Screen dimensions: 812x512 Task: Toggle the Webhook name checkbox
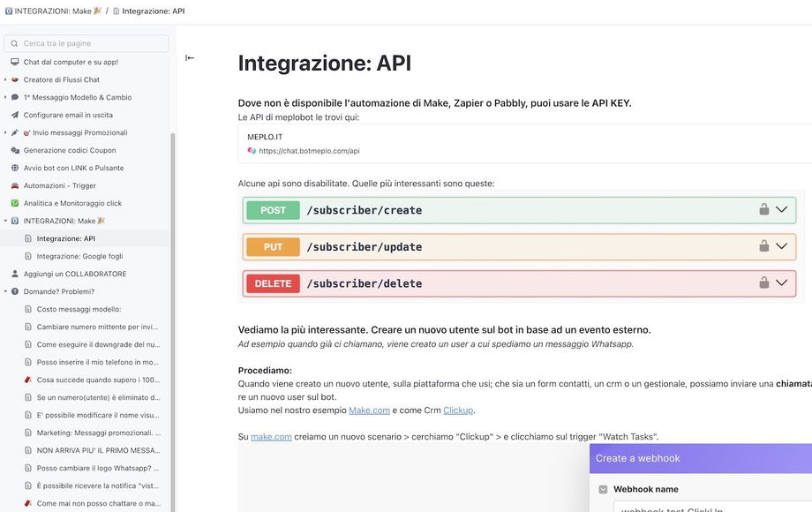pos(603,489)
